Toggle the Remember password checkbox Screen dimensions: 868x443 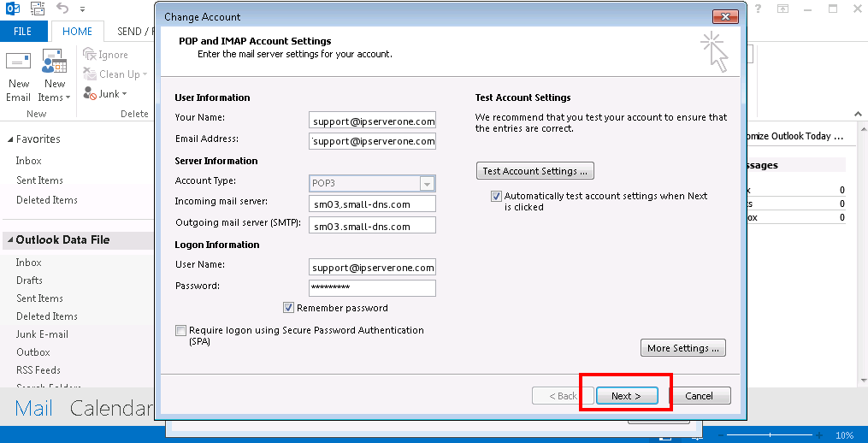289,308
